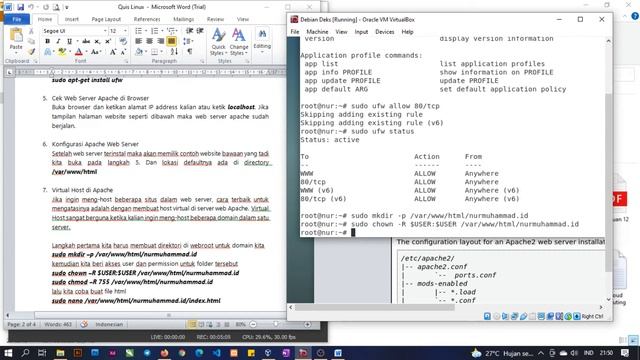The height and width of the screenshot is (360, 640).
Task: Click the Format Painter brush icon
Action: (31, 51)
